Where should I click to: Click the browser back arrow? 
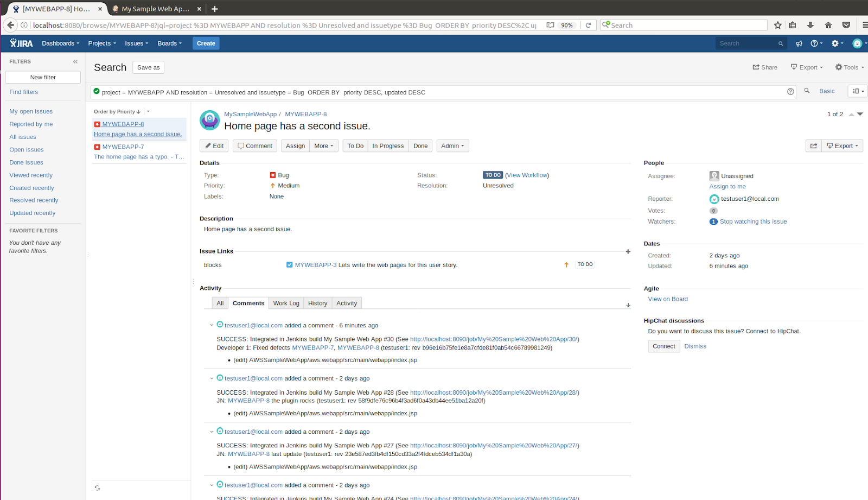pos(10,25)
